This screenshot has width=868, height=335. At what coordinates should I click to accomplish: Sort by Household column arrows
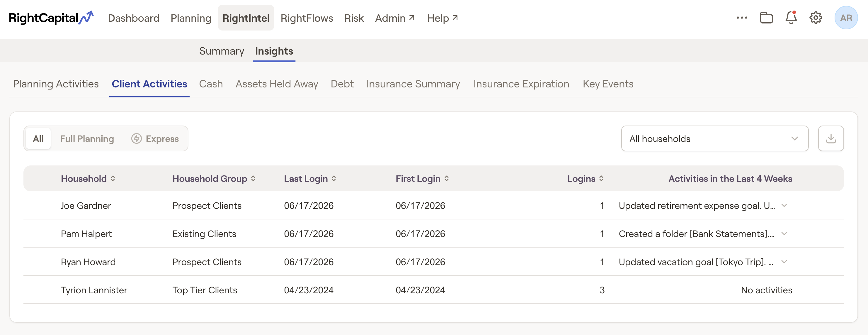tap(113, 178)
